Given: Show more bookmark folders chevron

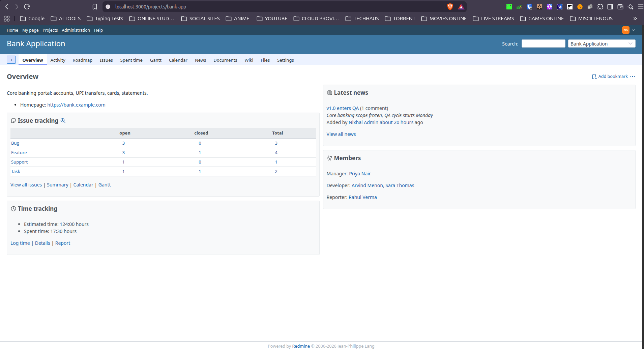Looking at the screenshot, I should pyautogui.click(x=635, y=19).
